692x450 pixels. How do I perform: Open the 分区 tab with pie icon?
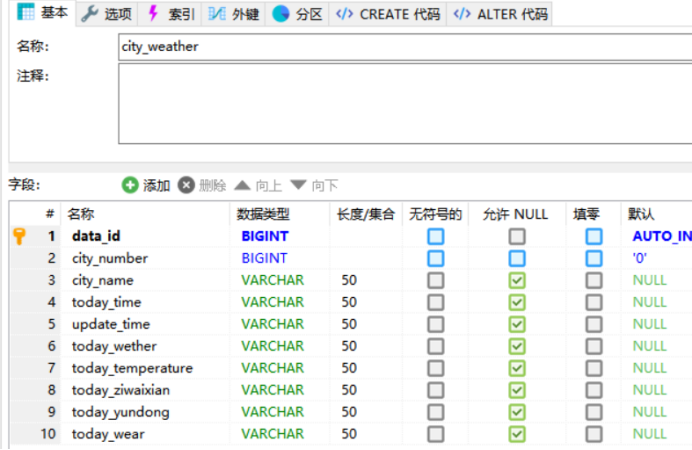[297, 14]
